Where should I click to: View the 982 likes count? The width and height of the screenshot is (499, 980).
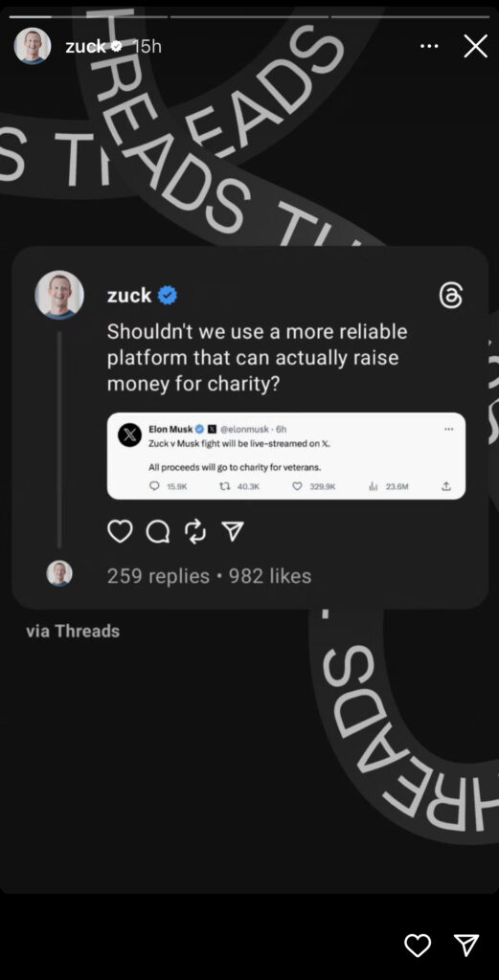pyautogui.click(x=270, y=575)
